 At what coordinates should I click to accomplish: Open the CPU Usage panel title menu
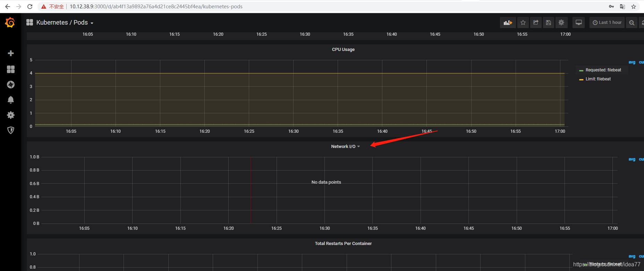pos(343,50)
